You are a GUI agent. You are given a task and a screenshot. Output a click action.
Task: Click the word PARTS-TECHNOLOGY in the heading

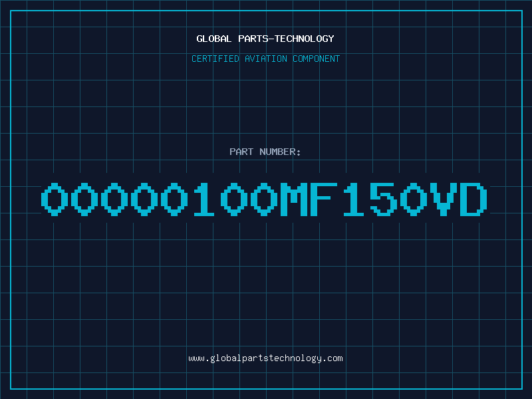coord(287,39)
